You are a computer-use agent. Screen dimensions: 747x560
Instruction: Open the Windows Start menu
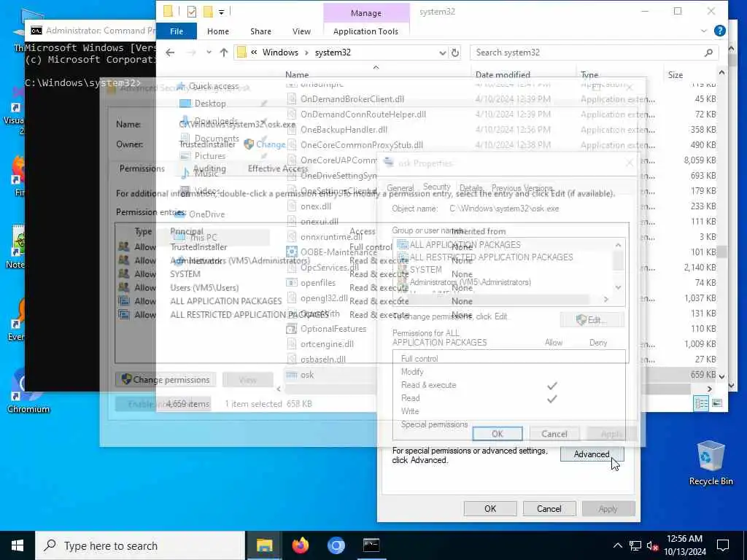point(18,545)
